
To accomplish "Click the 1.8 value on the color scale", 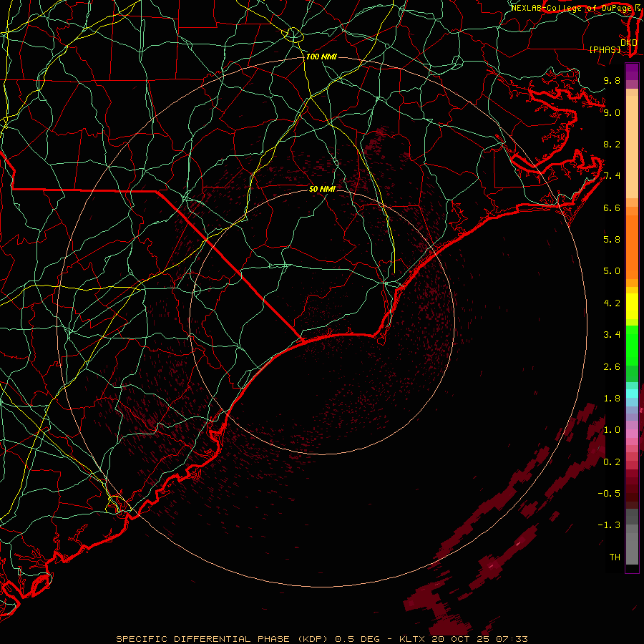I will coord(612,399).
